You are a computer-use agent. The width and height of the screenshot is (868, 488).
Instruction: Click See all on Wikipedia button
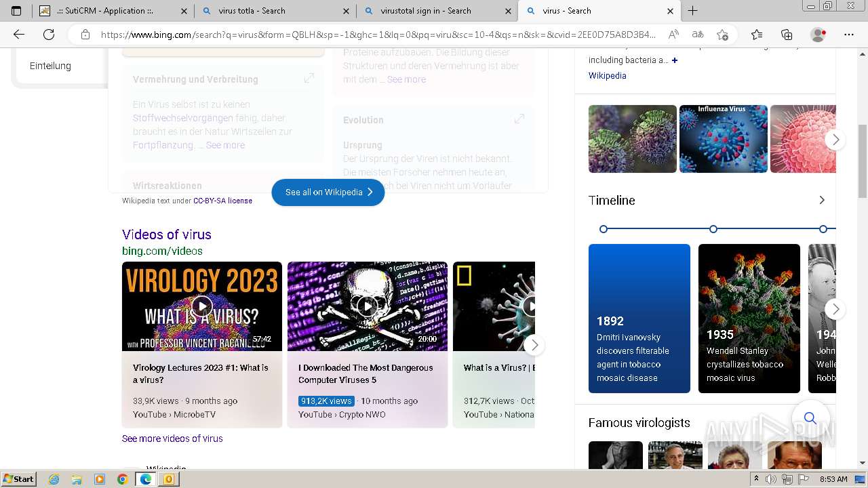point(328,192)
